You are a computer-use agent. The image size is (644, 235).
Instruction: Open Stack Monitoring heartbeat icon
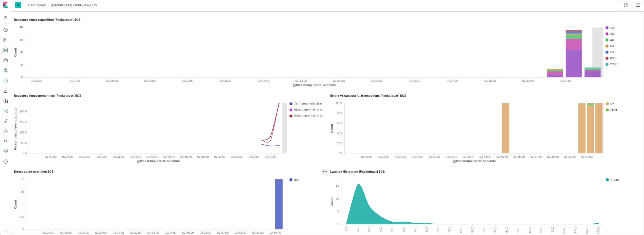[6, 151]
